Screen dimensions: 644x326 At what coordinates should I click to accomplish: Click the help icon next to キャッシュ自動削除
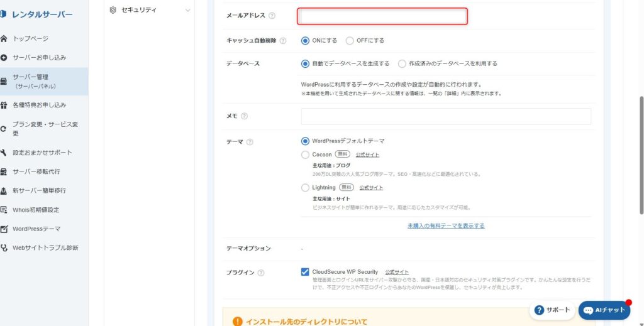[x=283, y=41]
